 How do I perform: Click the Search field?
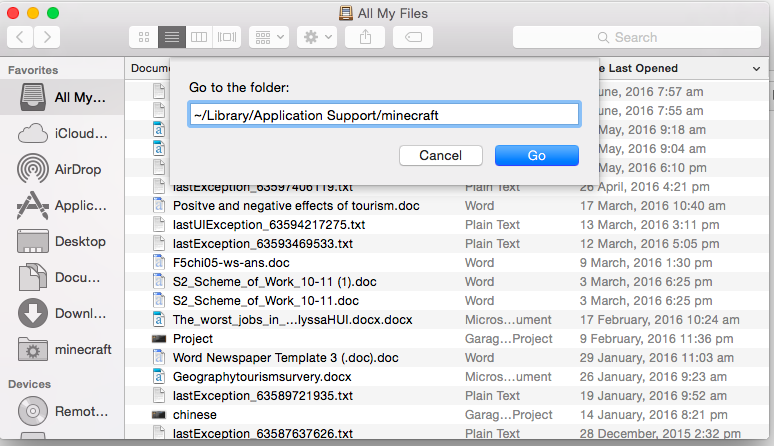pos(636,37)
